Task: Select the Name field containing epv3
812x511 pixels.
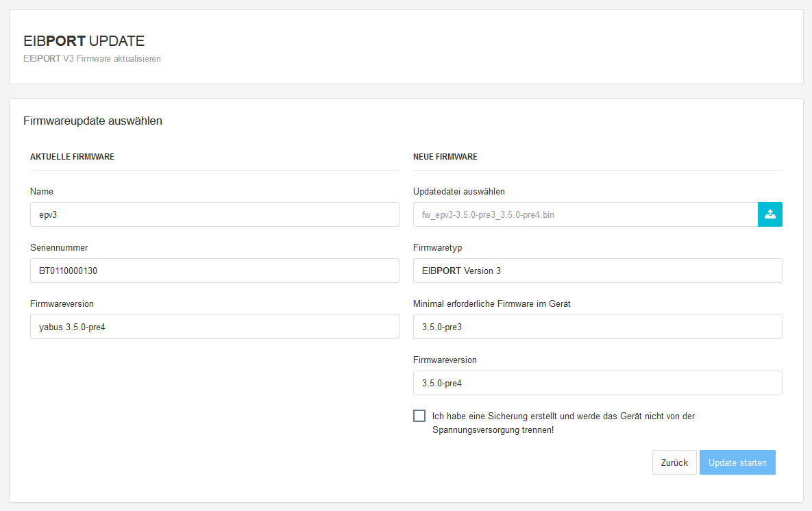Action: pos(214,214)
